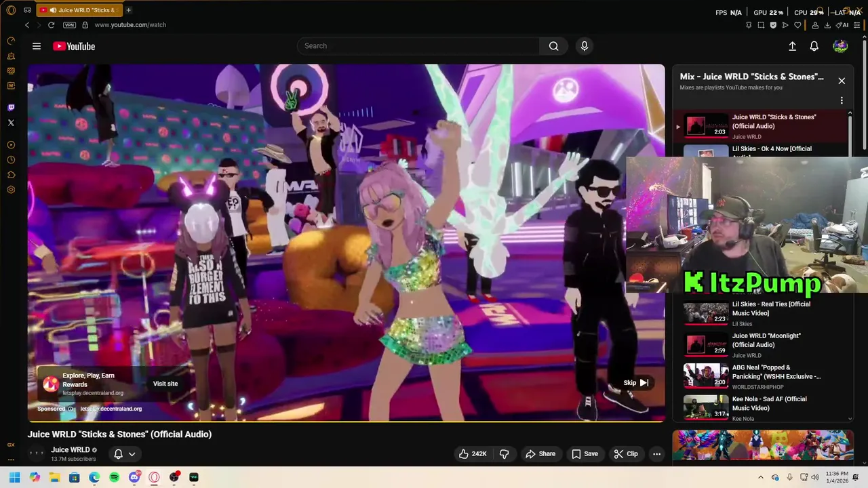Open the Sponsored info icon

pos(71,409)
